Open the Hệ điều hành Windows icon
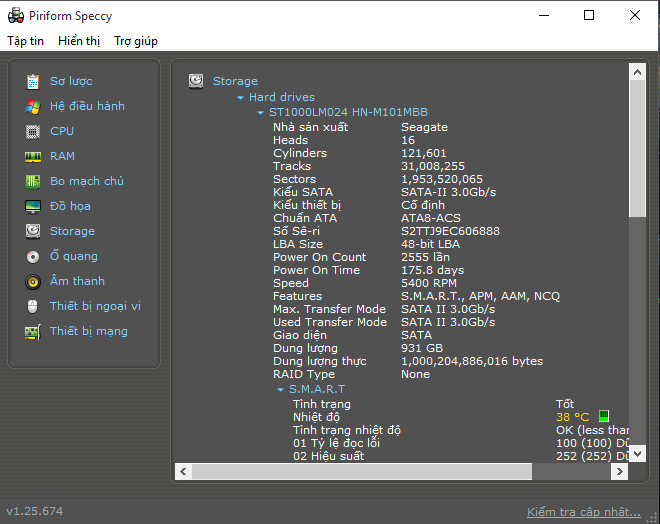This screenshot has height=524, width=660. 33,106
